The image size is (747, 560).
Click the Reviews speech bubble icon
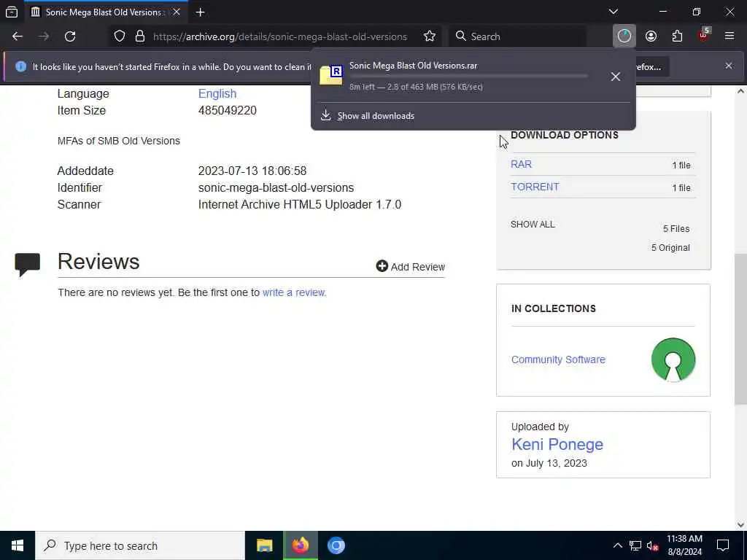27,264
